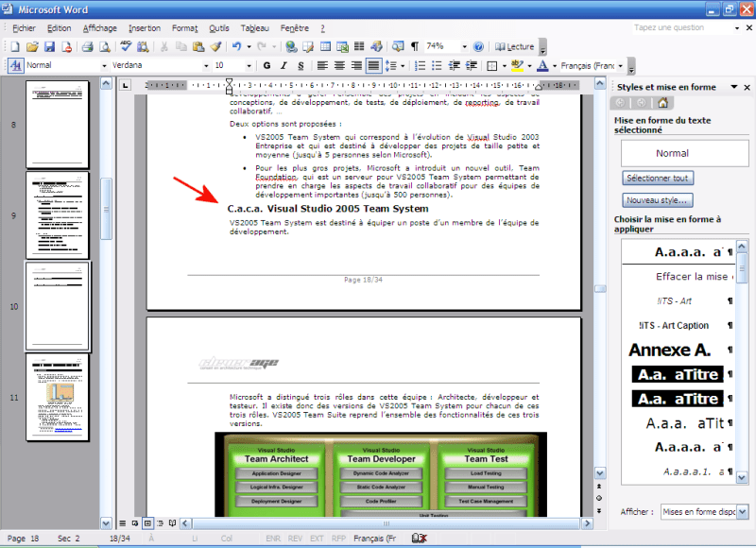Paste from the clipboard icon
This screenshot has width=756, height=548.
[x=198, y=46]
